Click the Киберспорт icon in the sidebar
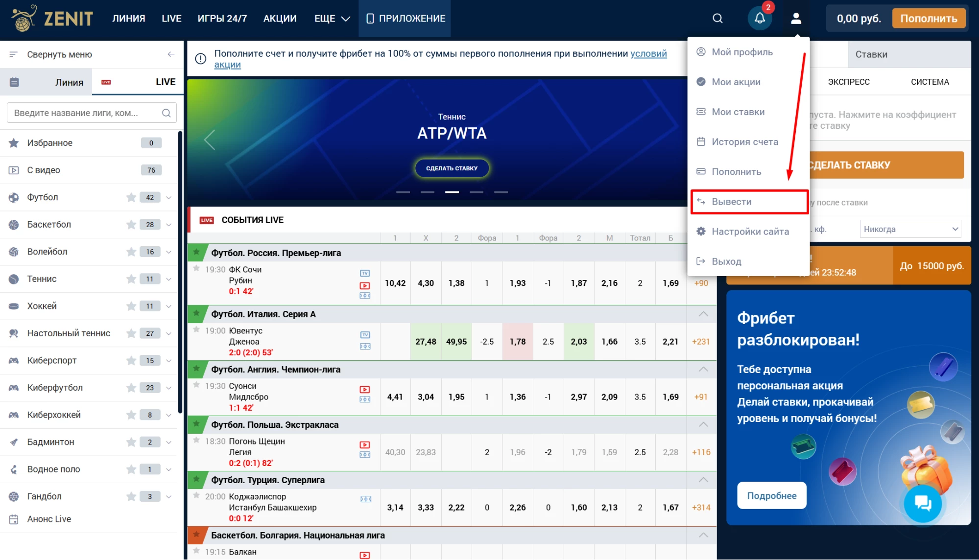 coord(13,360)
